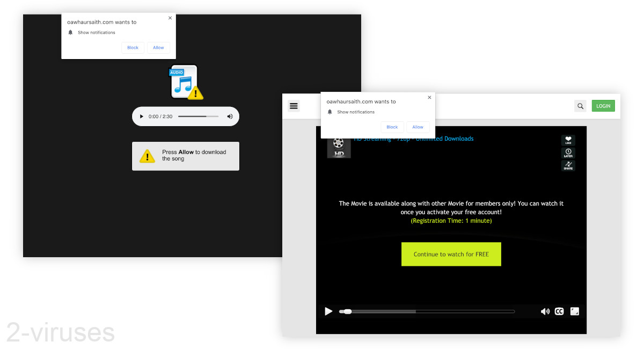Toggle closed captions CC button

pyautogui.click(x=559, y=311)
